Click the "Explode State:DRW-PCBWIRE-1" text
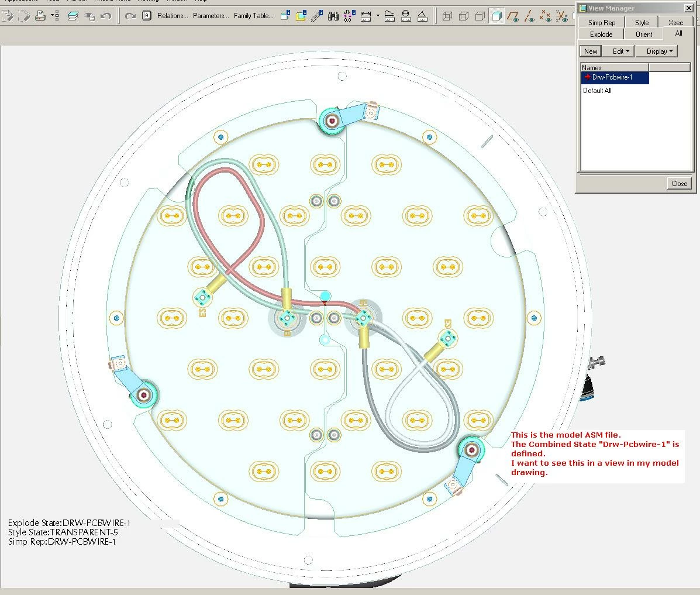 69,522
